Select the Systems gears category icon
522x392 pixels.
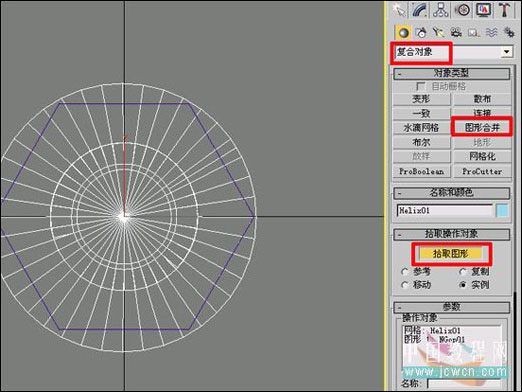(x=509, y=32)
